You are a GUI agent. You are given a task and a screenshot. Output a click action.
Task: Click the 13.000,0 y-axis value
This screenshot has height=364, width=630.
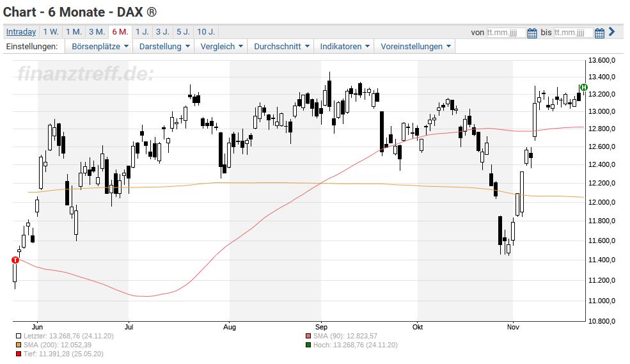pyautogui.click(x=601, y=112)
